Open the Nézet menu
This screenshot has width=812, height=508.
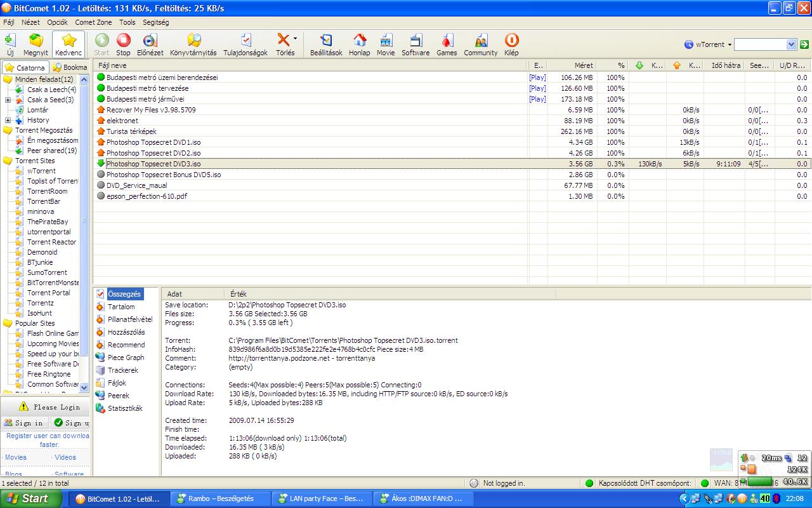(x=30, y=22)
